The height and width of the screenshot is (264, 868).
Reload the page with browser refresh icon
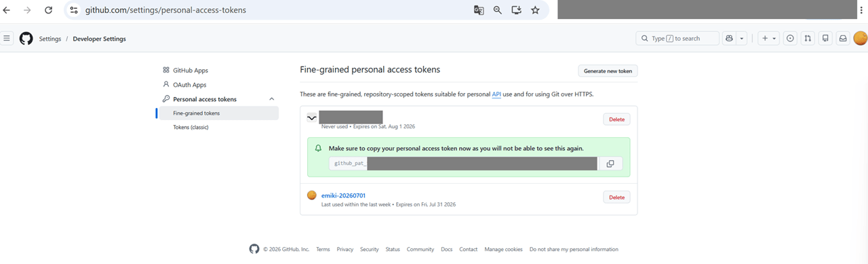48,10
